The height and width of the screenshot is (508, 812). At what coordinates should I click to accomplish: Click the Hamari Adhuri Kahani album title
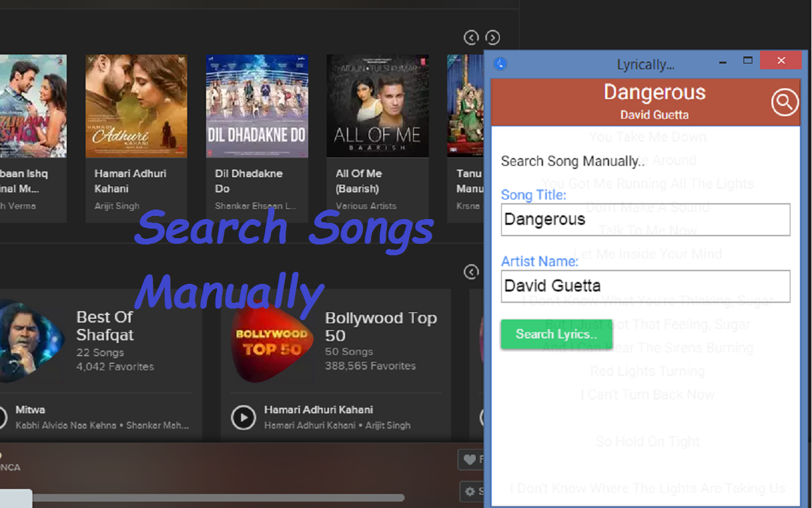(130, 181)
